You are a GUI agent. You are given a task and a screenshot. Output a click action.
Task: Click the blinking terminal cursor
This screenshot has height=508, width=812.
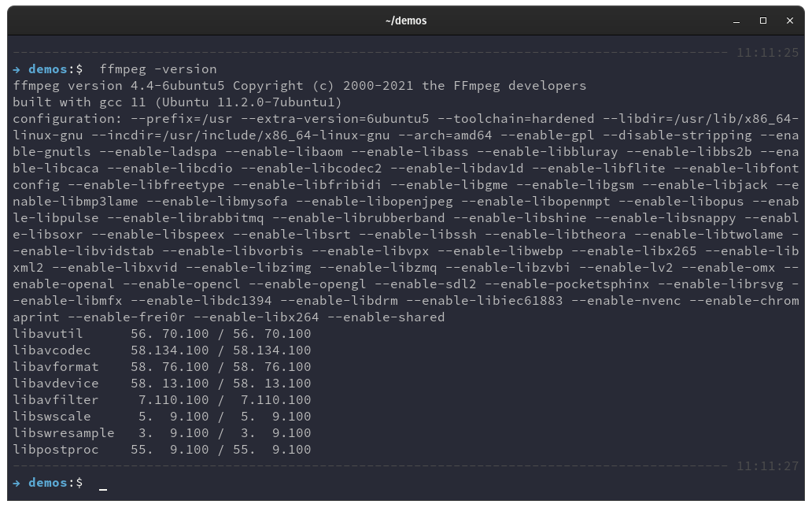102,490
